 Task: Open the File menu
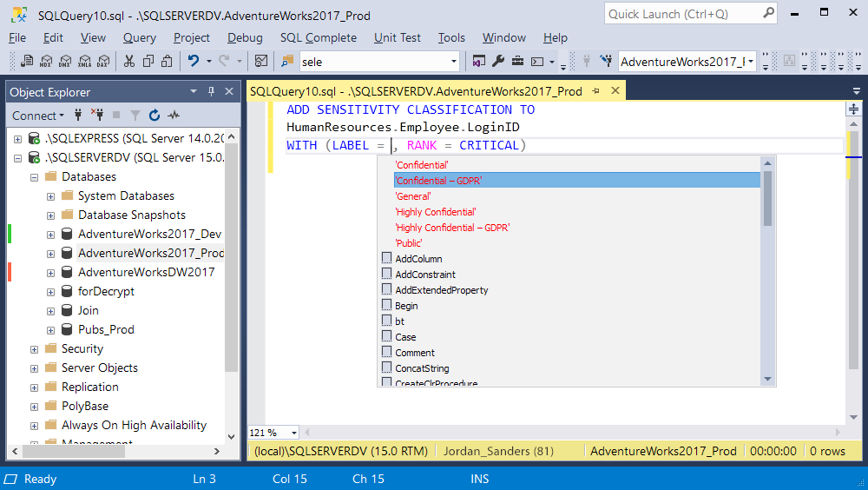point(17,37)
